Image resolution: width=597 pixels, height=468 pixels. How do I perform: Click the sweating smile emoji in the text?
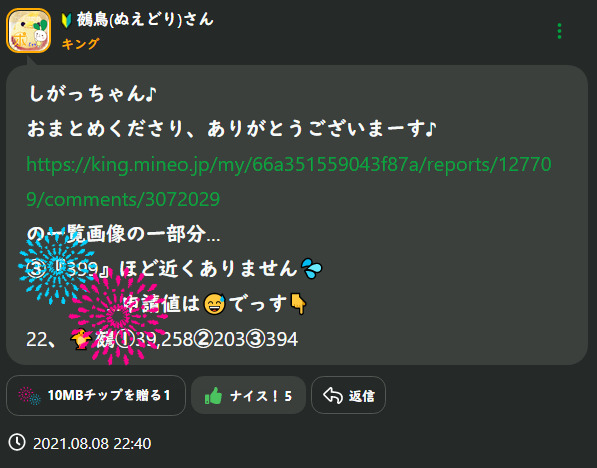[214, 304]
